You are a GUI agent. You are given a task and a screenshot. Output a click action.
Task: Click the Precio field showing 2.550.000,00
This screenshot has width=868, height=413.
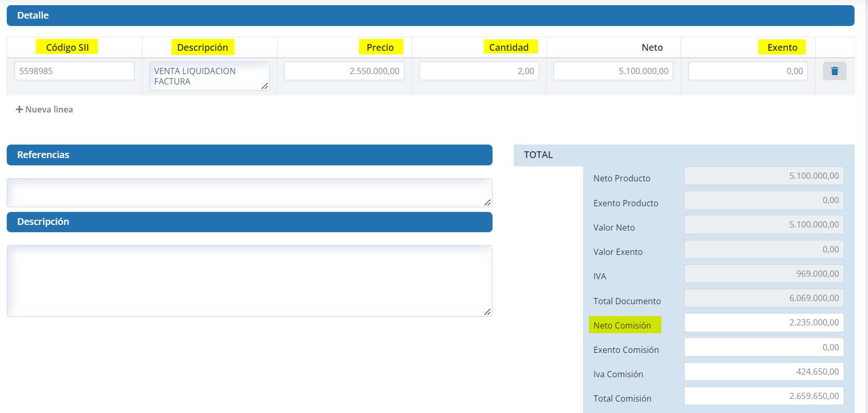pyautogui.click(x=344, y=71)
